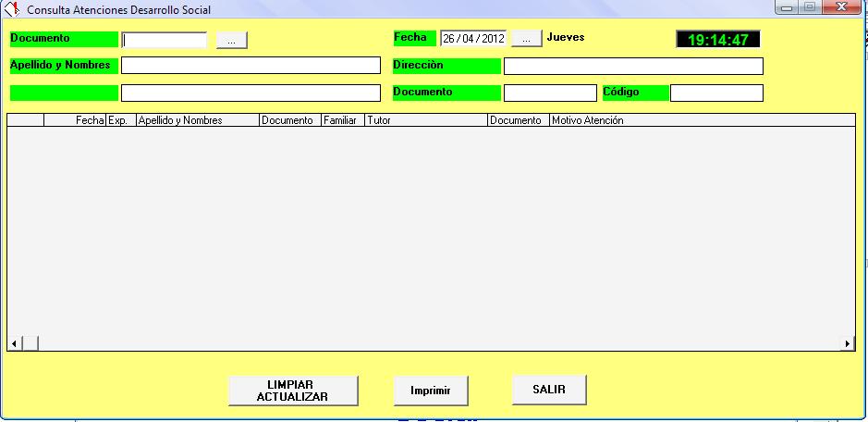The height and width of the screenshot is (422, 868).
Task: Focus the top-left Documento input field
Action: click(x=165, y=40)
